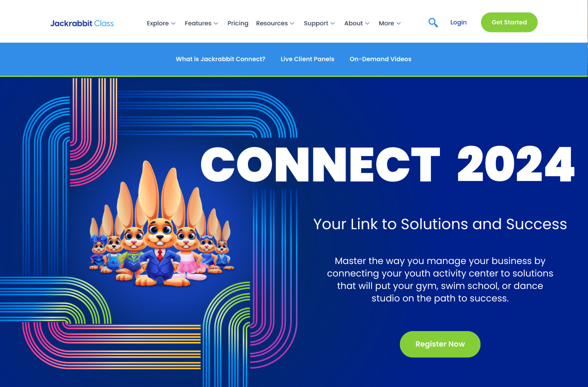
Task: Expand the Features dropdown menu
Action: coord(201,23)
